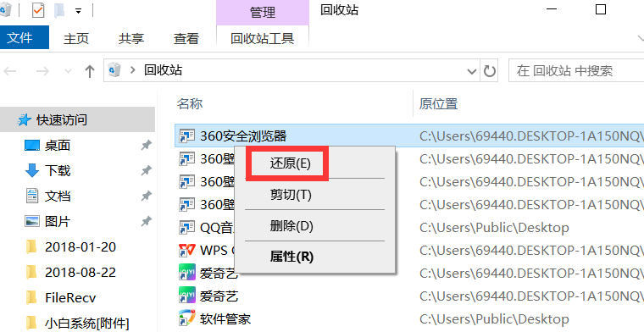
Task: Open the 小白系统[附件] folder in navigation pane
Action: tap(86, 323)
